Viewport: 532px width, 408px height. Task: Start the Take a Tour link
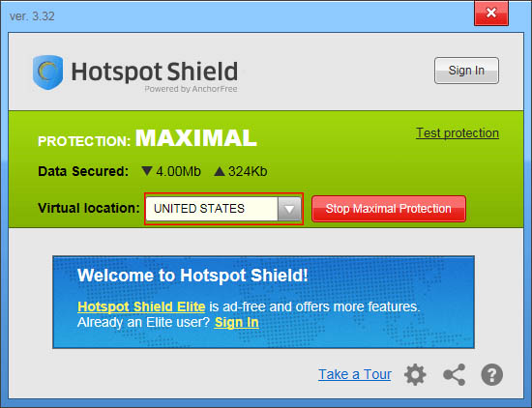tap(355, 374)
